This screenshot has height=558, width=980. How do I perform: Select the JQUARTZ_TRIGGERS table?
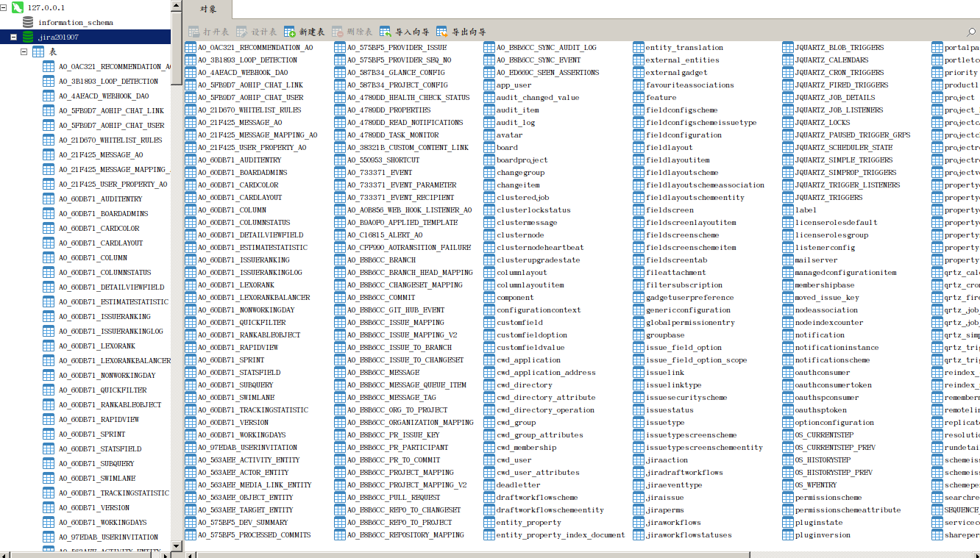(x=828, y=198)
